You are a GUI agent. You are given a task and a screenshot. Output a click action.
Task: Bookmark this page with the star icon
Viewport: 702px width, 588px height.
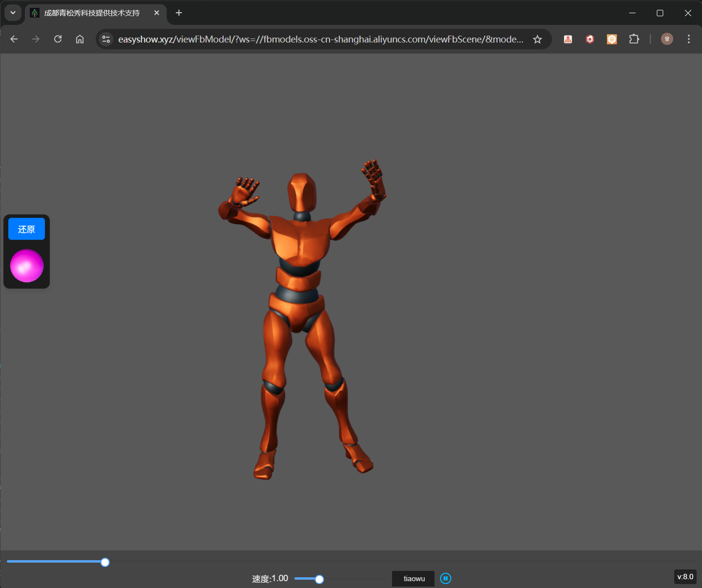tap(537, 39)
